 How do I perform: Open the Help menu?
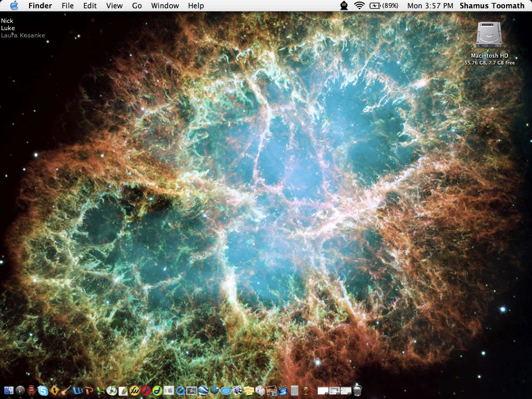[196, 6]
